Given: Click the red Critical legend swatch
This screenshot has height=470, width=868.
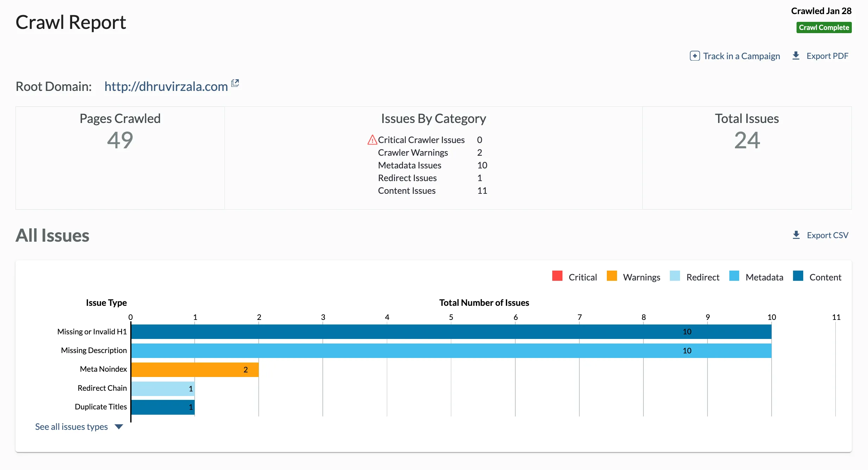Looking at the screenshot, I should [x=557, y=276].
